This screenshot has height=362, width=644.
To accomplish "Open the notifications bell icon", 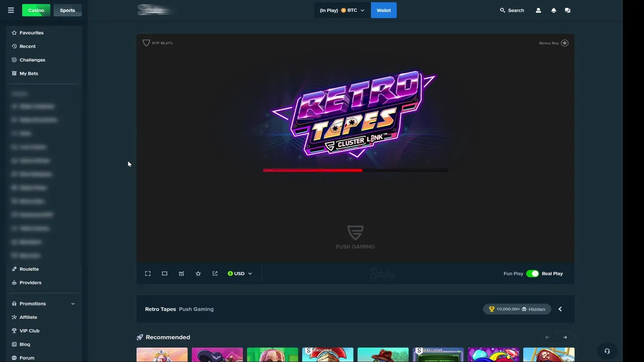I will tap(553, 10).
